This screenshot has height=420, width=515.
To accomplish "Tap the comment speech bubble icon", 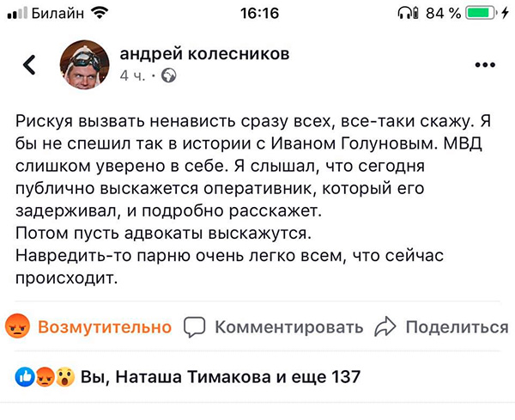I will tap(196, 327).
